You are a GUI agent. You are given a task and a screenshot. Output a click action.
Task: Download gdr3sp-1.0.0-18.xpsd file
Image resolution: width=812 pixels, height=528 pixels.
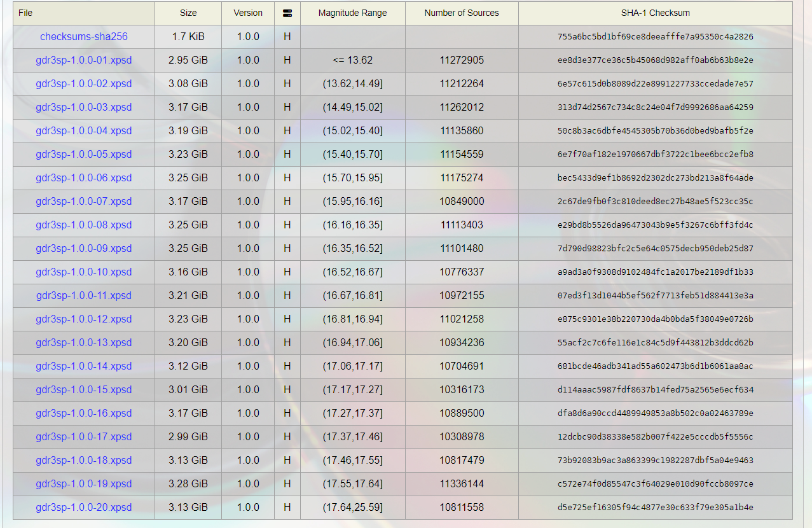click(84, 460)
